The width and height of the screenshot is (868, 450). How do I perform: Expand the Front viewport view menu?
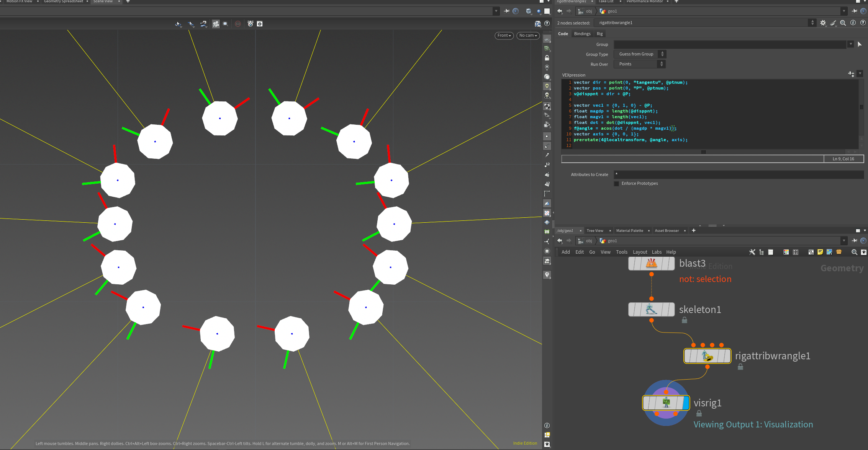pos(504,36)
